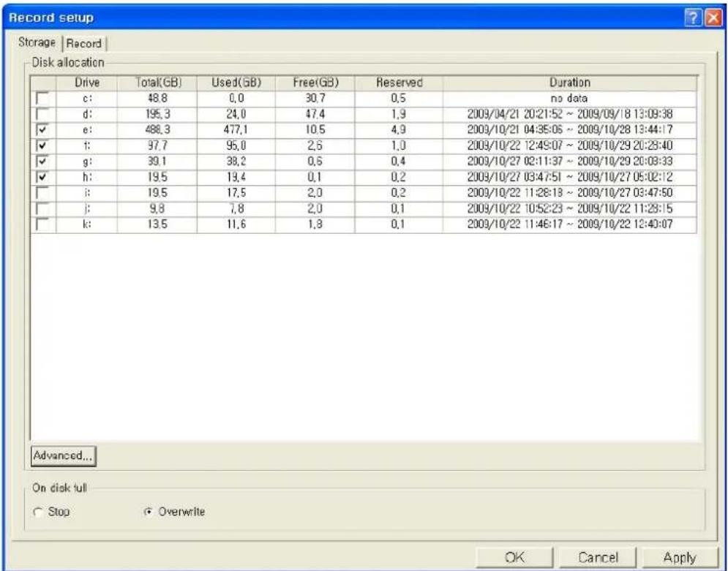The height and width of the screenshot is (571, 728).
Task: Click free value 47,4
Action: (x=315, y=114)
